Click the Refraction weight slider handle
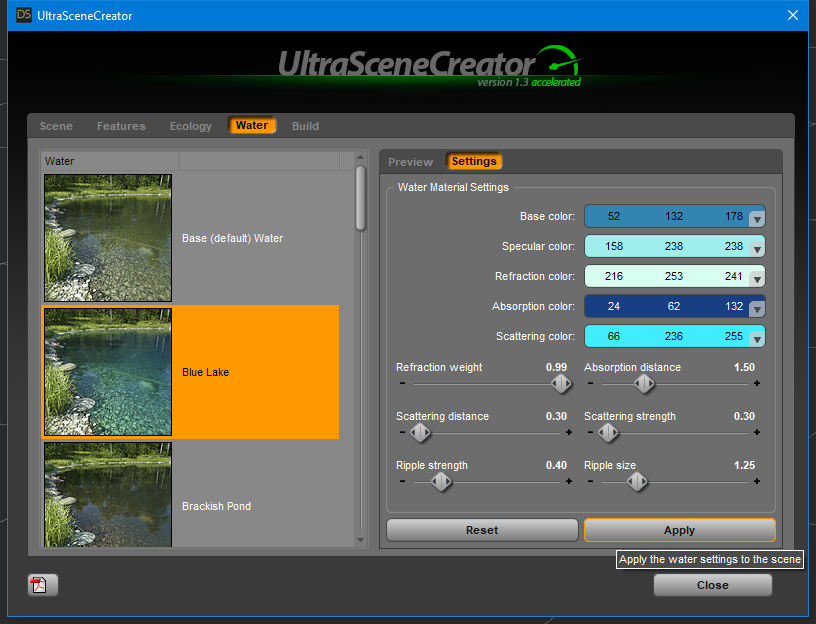Screen dimensions: 816x624 click(561, 384)
